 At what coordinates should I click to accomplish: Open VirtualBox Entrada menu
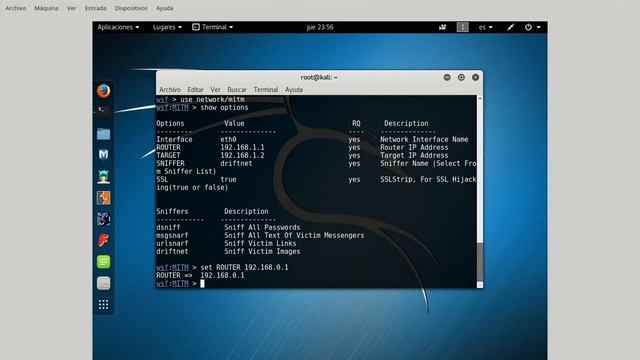96,8
